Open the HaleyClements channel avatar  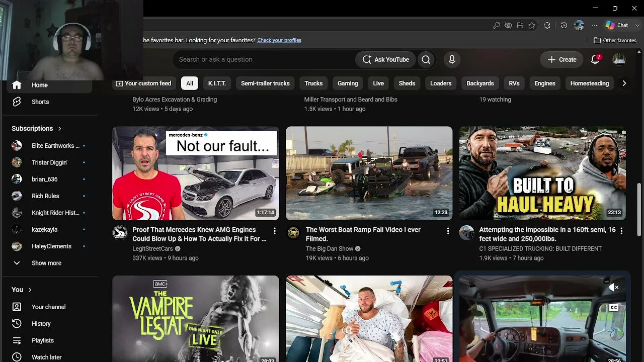point(17,246)
